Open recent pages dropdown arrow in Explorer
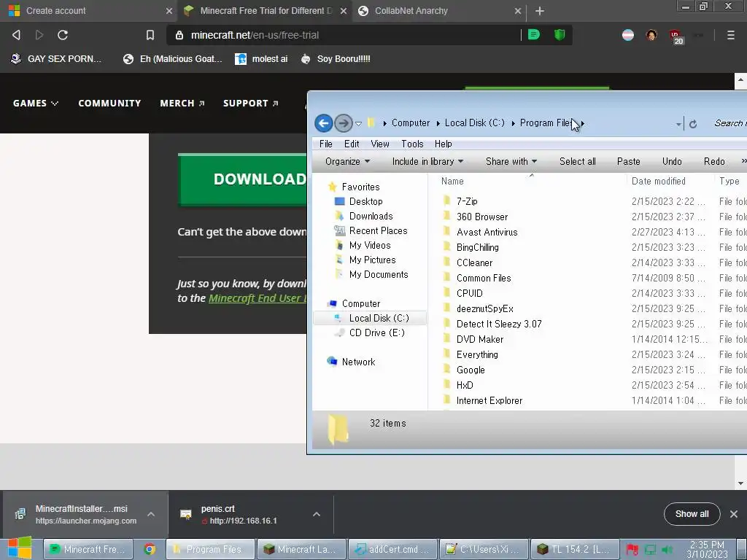The image size is (747, 560). [358, 124]
